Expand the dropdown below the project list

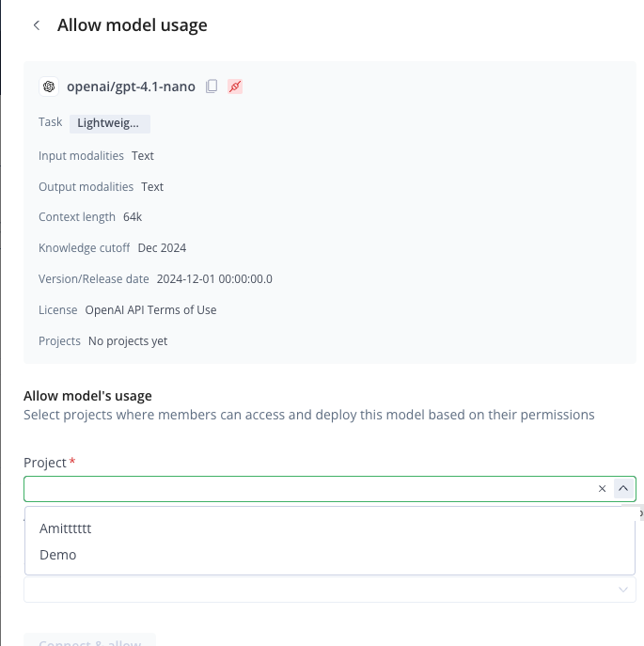point(623,590)
